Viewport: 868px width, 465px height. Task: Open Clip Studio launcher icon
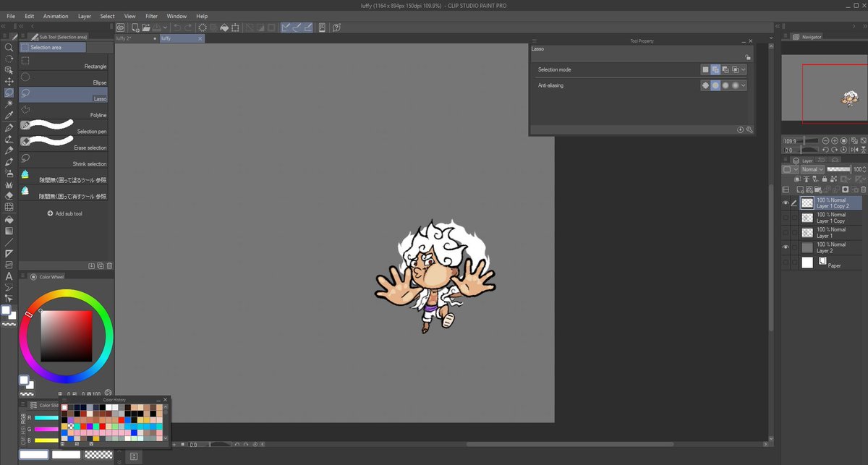121,27
